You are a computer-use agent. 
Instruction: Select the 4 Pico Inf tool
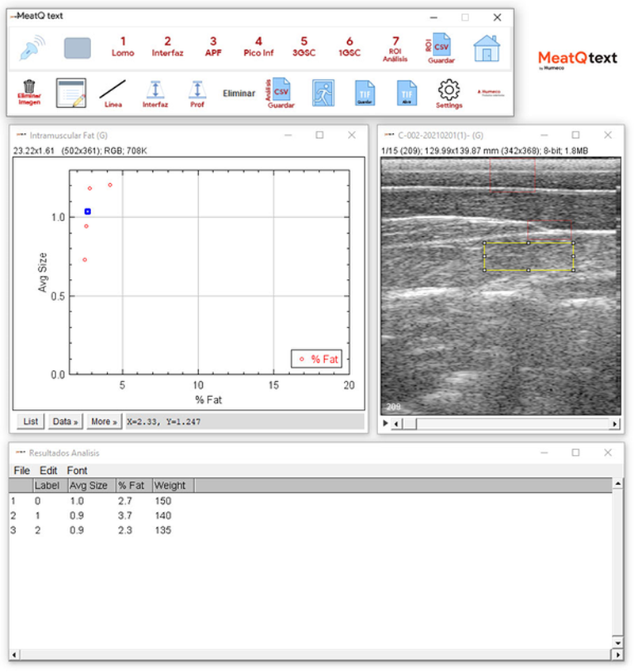pyautogui.click(x=258, y=47)
